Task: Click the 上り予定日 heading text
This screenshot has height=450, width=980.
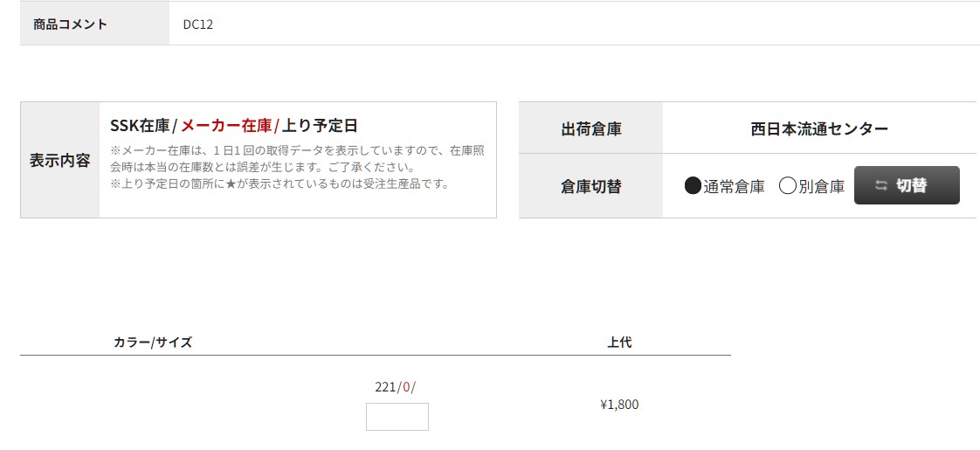Action: [320, 126]
